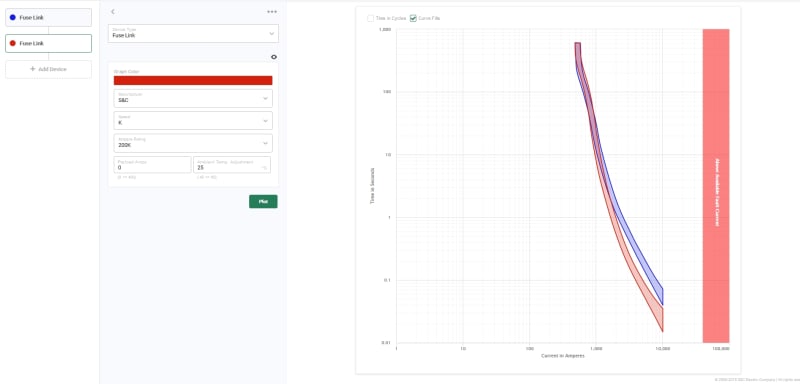Image resolution: width=800 pixels, height=384 pixels.
Task: Open the Manufacturer S&C dropdown
Action: coord(193,98)
